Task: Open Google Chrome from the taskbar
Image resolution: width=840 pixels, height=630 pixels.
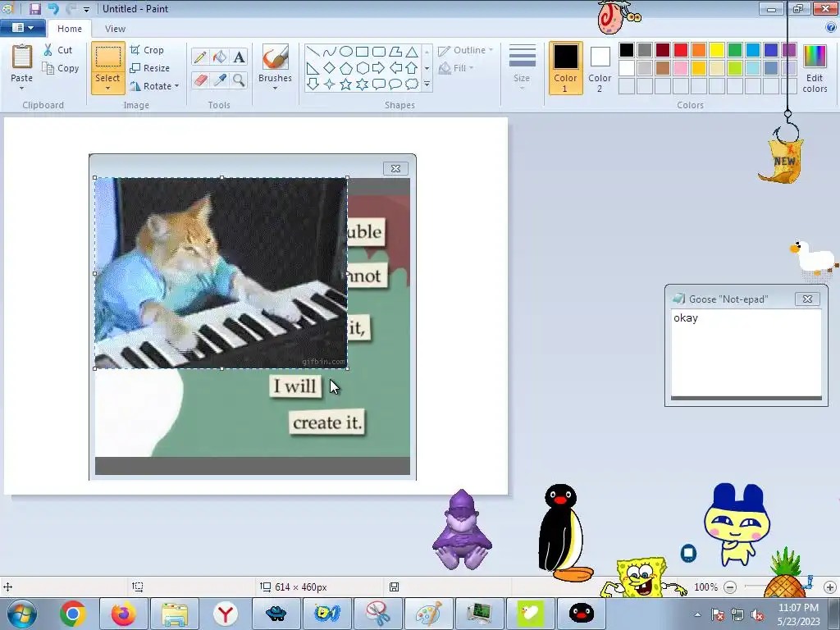Action: point(72,614)
